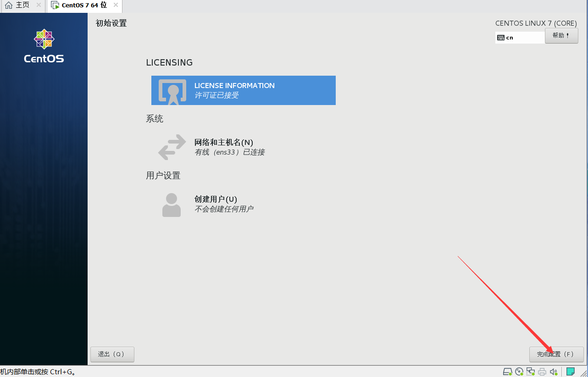Click the sound card status icon
Image resolution: width=588 pixels, height=377 pixels.
(554, 371)
